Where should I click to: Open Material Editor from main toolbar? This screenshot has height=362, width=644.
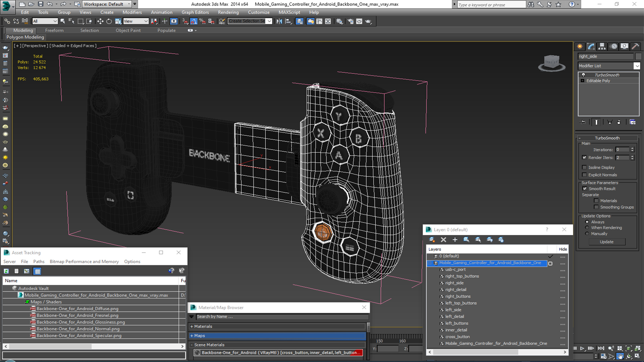tap(339, 21)
